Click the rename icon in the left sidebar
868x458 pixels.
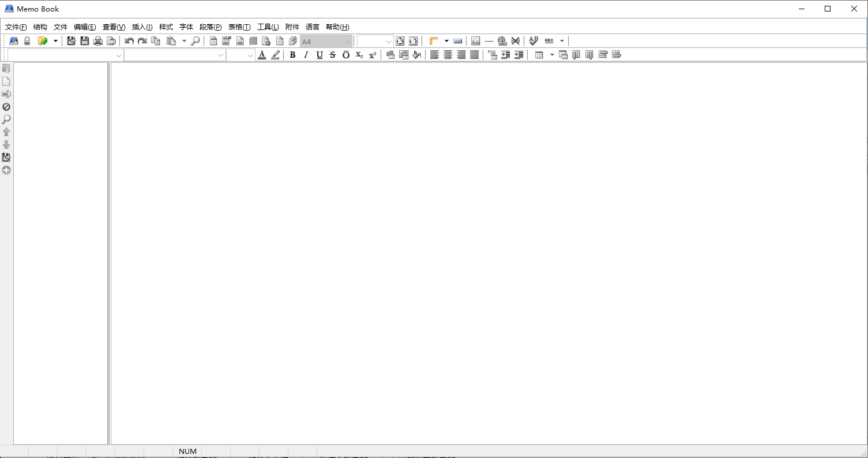click(6, 94)
